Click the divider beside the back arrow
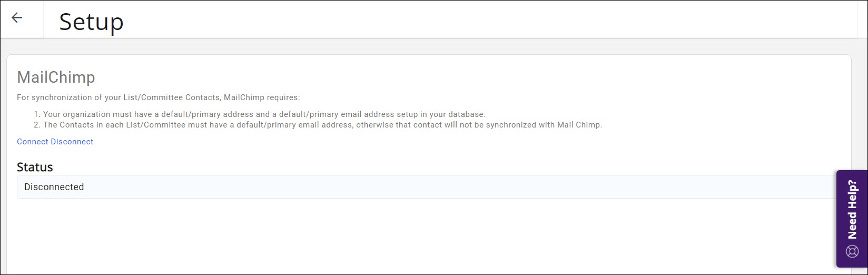The width and height of the screenshot is (868, 275). point(43,19)
